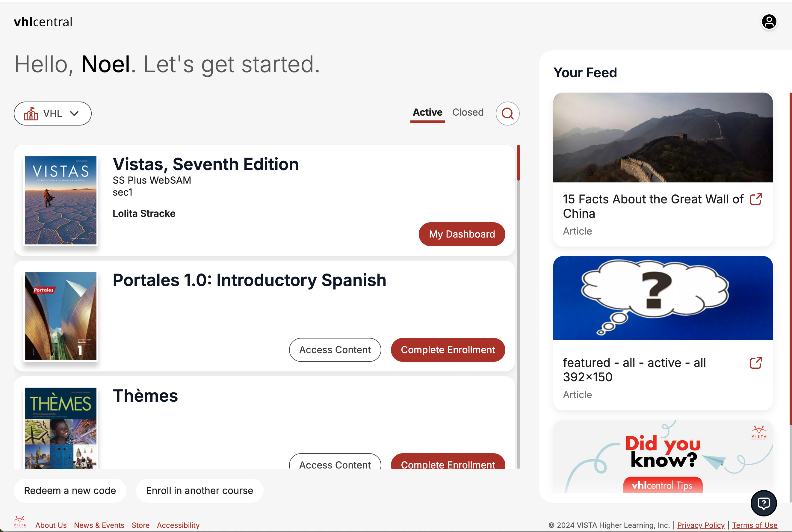The width and height of the screenshot is (792, 532).
Task: Open the Privacy Policy link
Action: click(701, 525)
